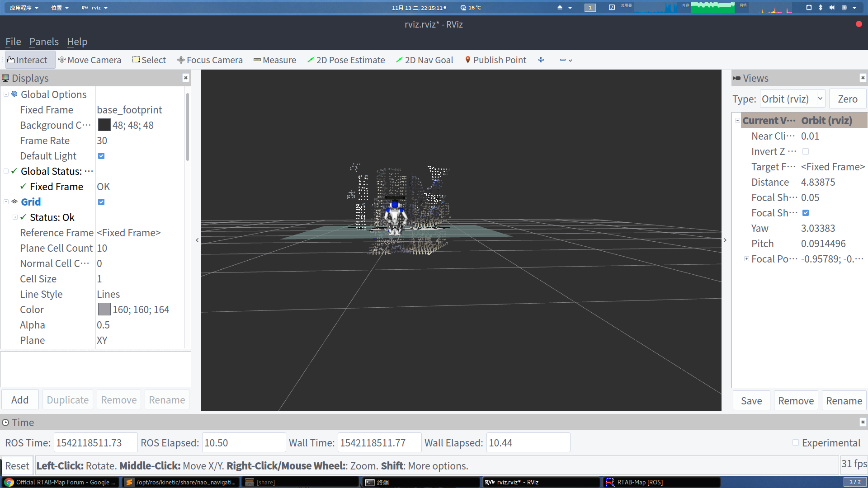Select the Publish Point tool

tap(495, 60)
